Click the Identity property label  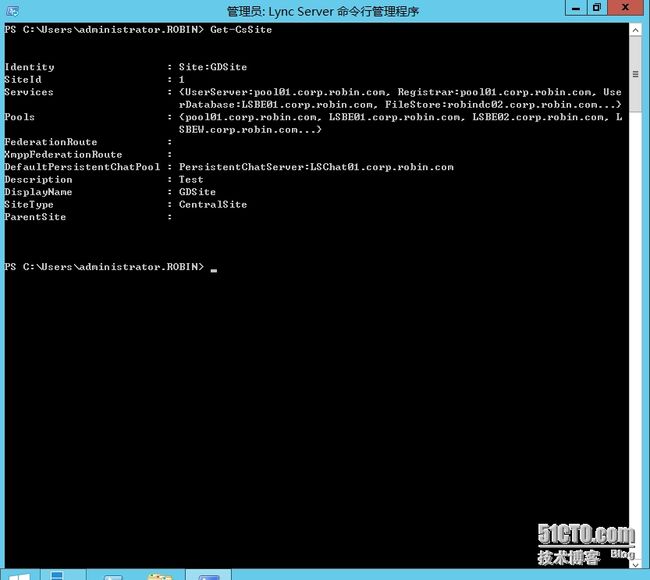(x=29, y=67)
